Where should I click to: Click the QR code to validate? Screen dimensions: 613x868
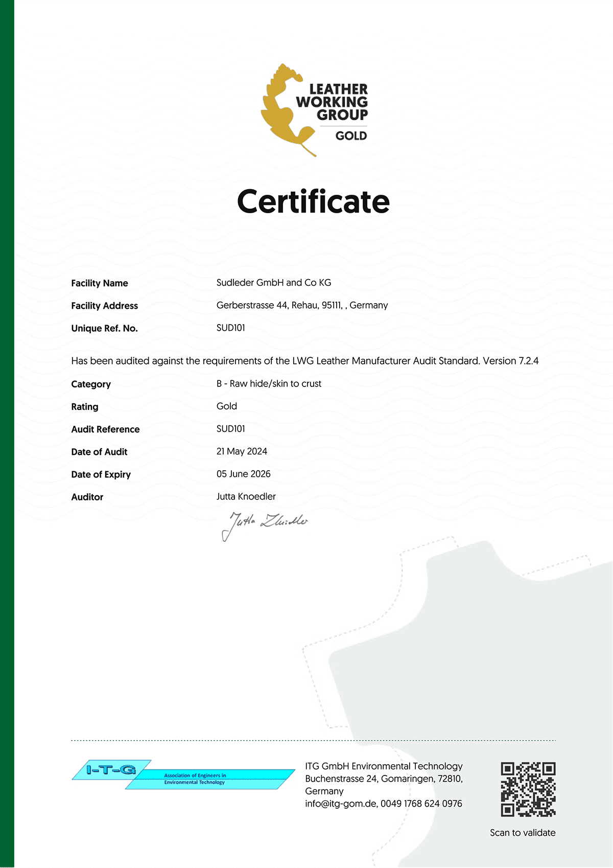click(x=528, y=789)
